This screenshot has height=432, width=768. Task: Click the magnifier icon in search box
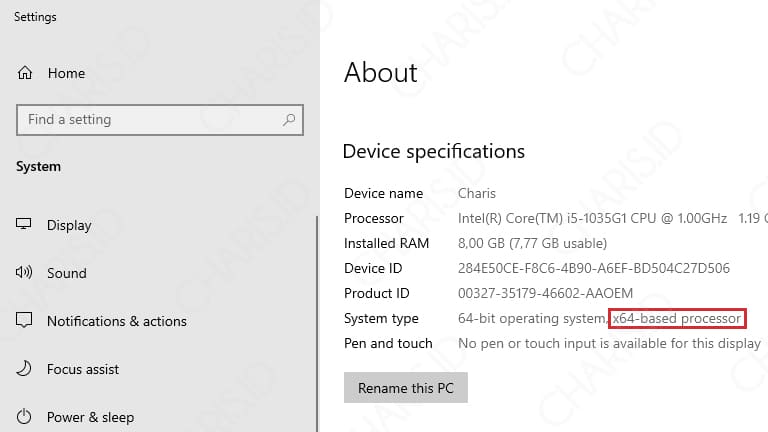(x=289, y=120)
